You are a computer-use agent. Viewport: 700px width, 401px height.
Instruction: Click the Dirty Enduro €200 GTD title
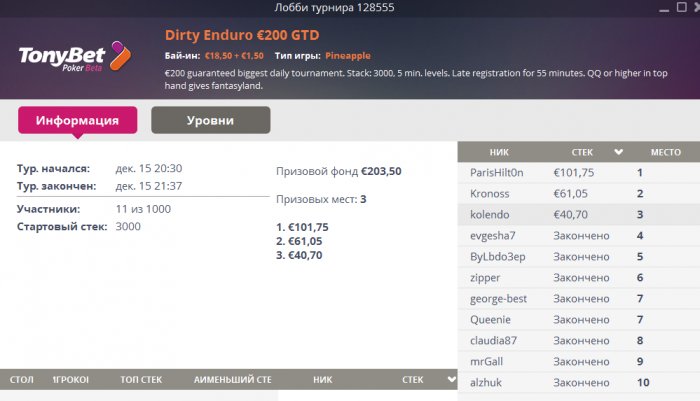point(242,35)
